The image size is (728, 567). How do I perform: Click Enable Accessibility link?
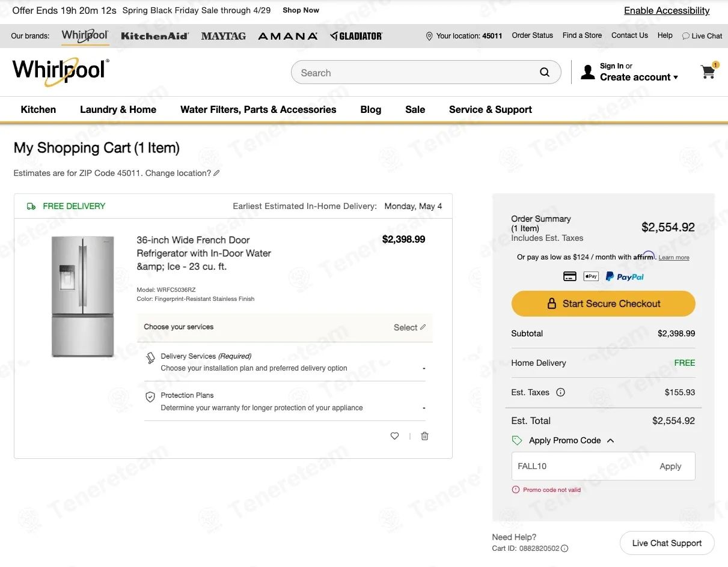tap(667, 10)
